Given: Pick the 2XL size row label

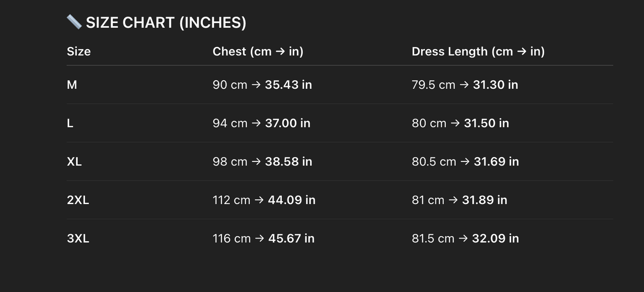Looking at the screenshot, I should tap(78, 200).
